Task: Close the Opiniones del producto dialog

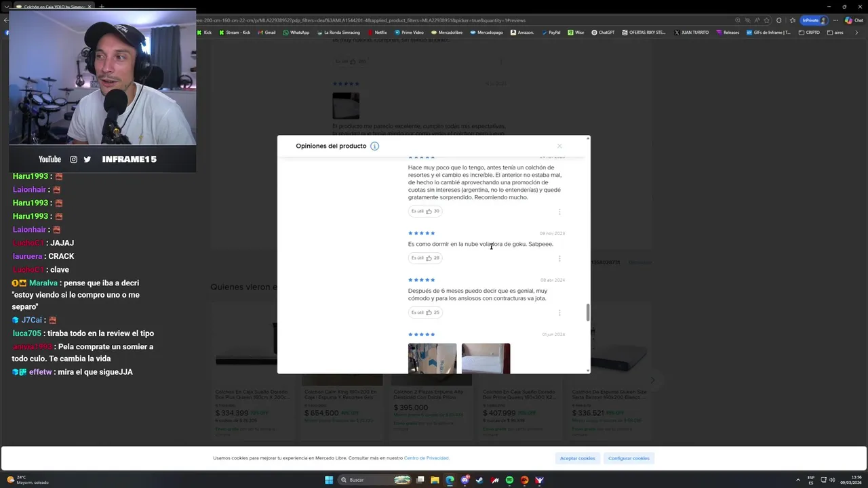Action: (559, 146)
